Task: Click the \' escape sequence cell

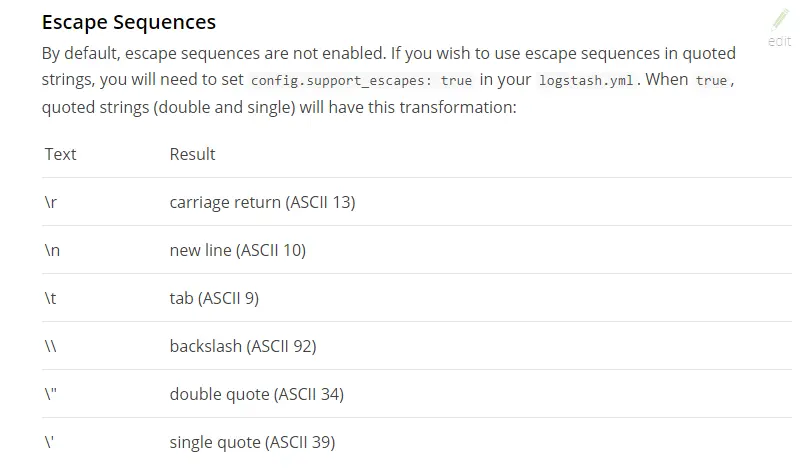Action: click(49, 443)
